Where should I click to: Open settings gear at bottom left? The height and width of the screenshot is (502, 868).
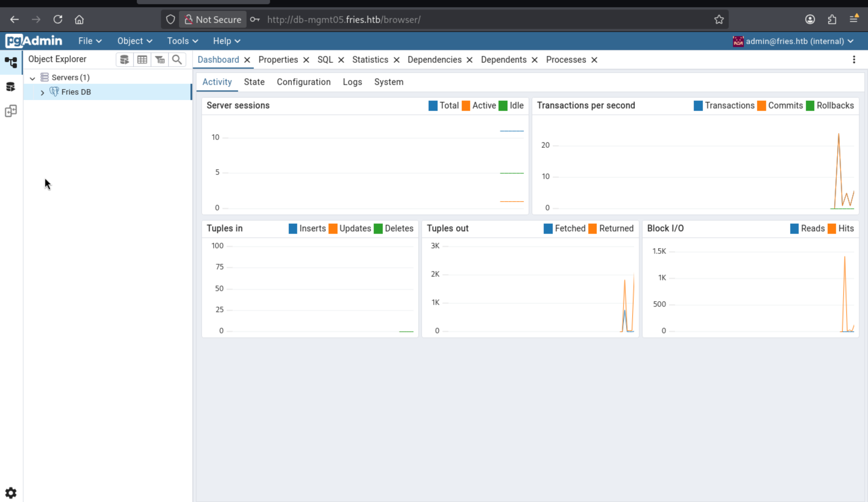pyautogui.click(x=11, y=493)
